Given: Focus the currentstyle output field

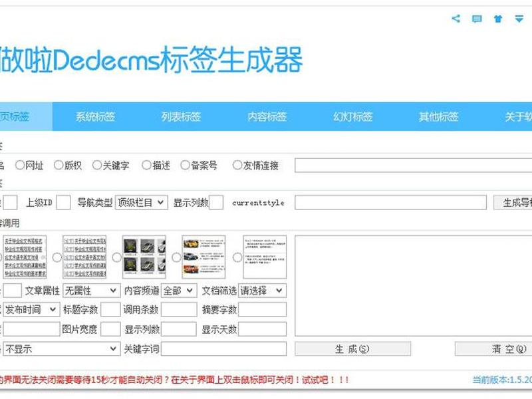Looking at the screenshot, I should [391, 203].
